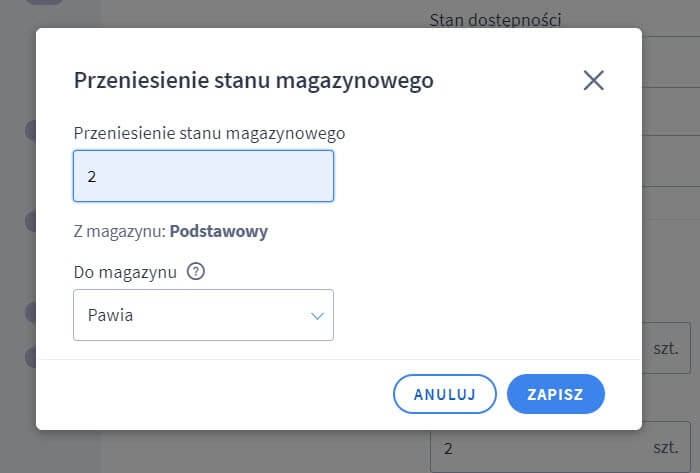
Task: Toggle the switch left of the dialog footer line
Action: point(30,356)
